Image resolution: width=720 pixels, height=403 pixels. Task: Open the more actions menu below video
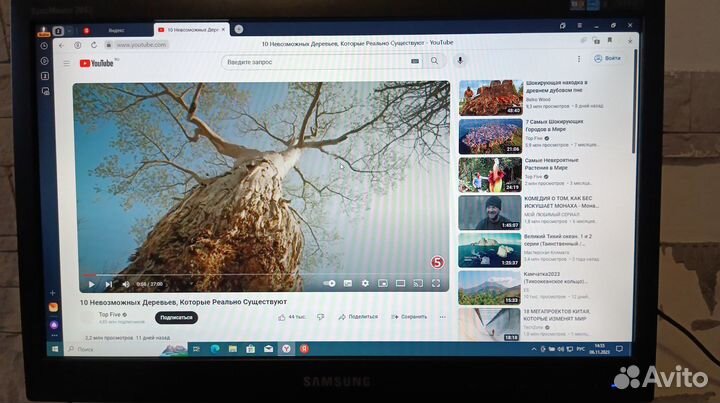(443, 317)
